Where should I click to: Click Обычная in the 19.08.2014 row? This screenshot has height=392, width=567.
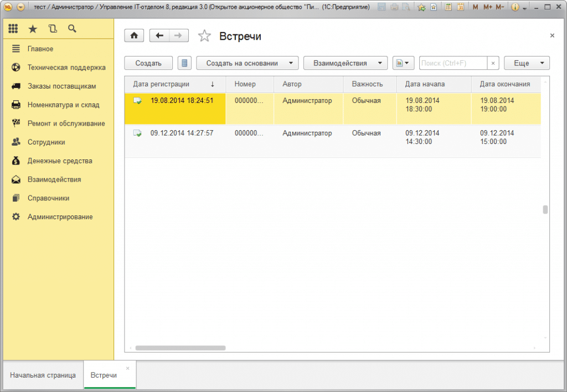click(x=367, y=101)
